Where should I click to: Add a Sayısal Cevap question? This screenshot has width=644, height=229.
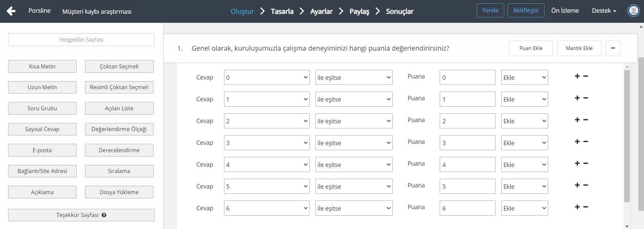tap(42, 129)
